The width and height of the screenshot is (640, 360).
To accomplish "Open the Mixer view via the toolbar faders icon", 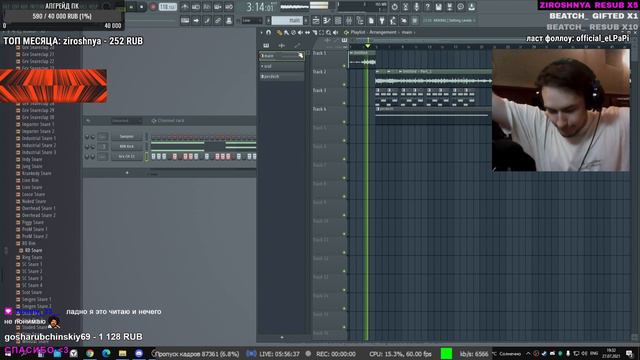I will (349, 20).
